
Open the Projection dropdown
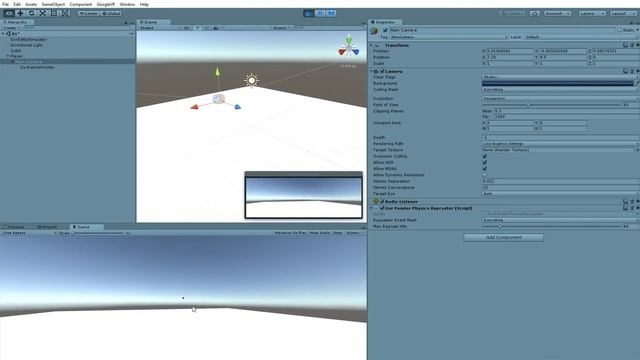click(560, 98)
